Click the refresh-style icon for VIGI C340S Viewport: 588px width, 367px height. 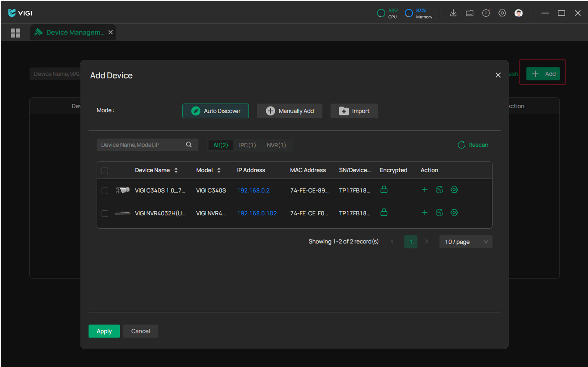(x=439, y=190)
